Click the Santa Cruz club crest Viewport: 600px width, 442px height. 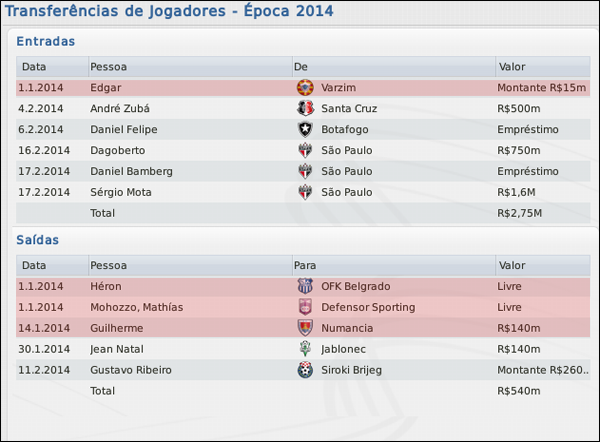point(305,108)
